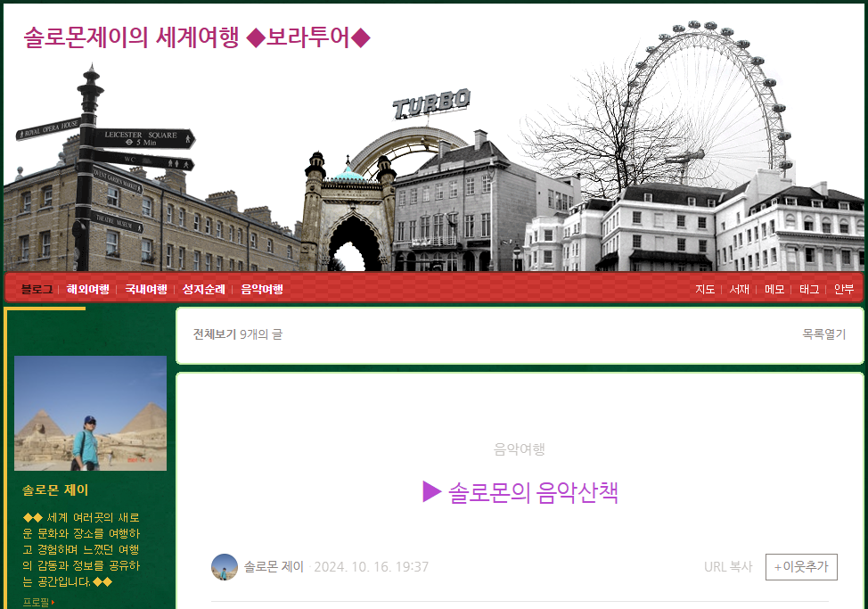Open the 메모 tab

pyautogui.click(x=774, y=290)
